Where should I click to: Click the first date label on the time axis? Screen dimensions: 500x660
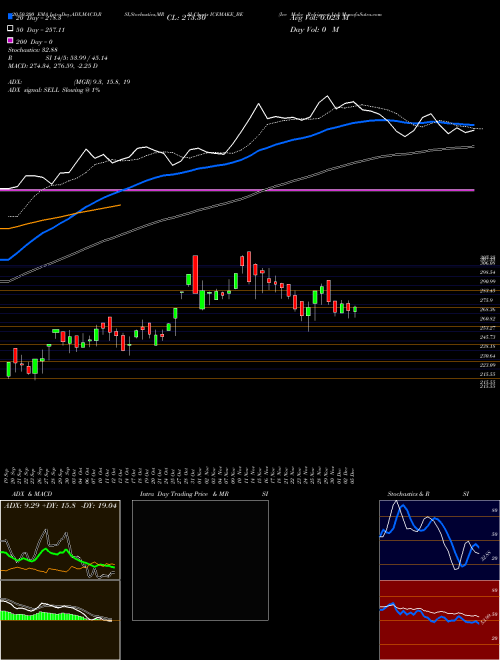click(8, 475)
